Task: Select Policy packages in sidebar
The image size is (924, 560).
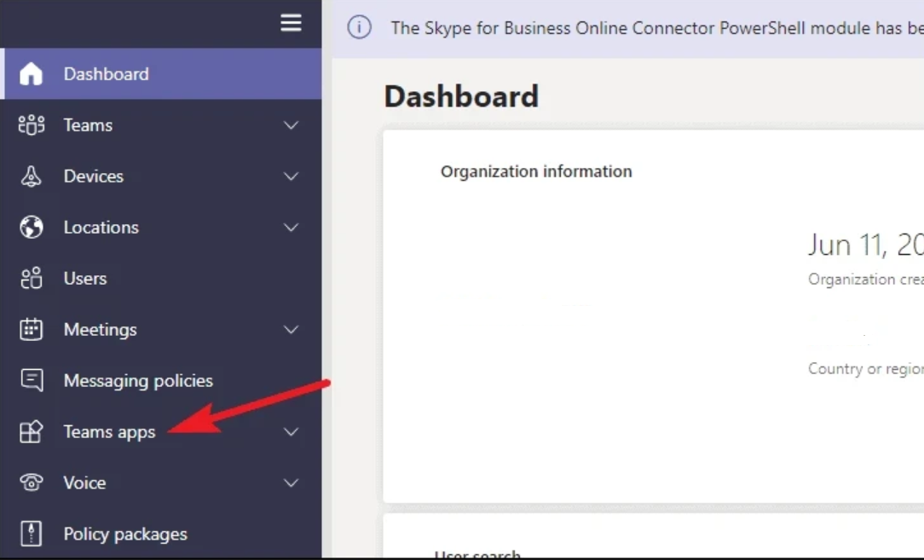Action: coord(125,534)
